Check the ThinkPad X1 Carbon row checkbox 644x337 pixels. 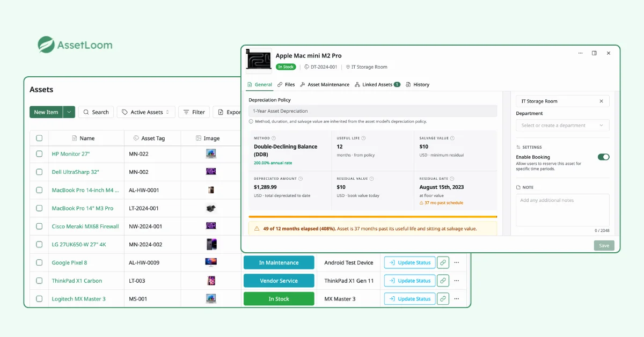[x=39, y=281]
